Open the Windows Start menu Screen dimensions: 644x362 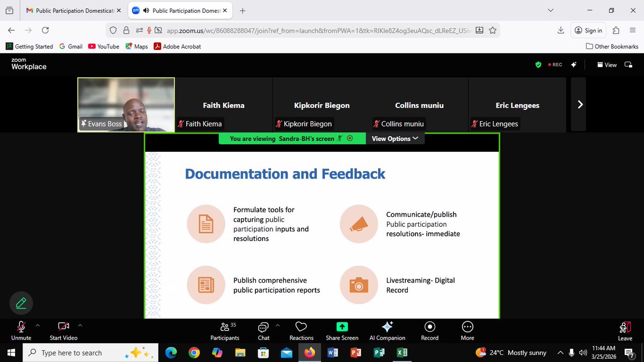[x=11, y=353]
